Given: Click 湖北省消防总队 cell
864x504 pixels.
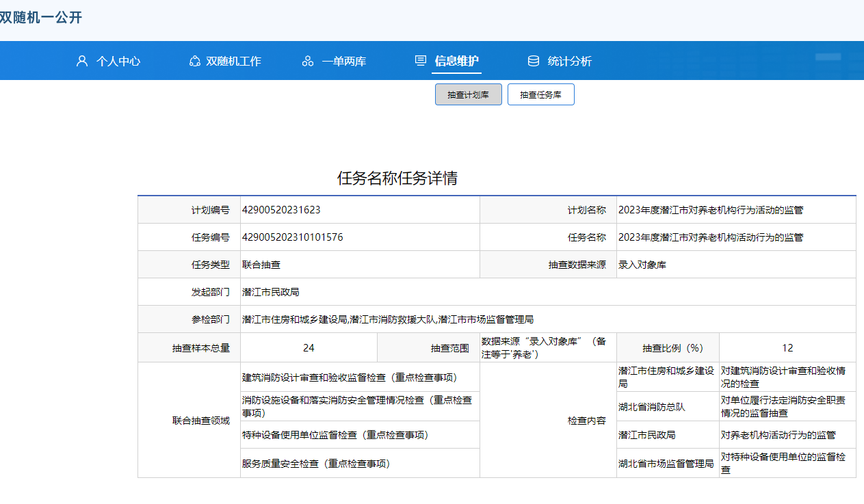Looking at the screenshot, I should [x=652, y=406].
